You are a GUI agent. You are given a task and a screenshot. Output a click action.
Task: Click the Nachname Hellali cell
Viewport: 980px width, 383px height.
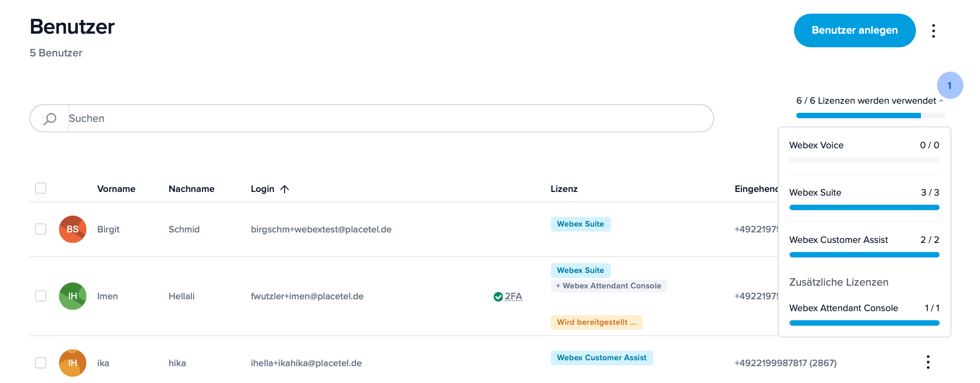point(181,296)
